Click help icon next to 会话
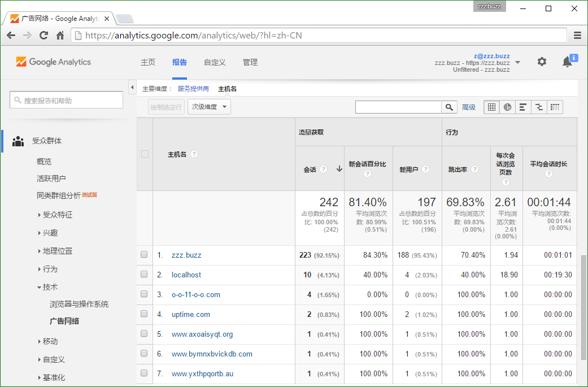This screenshot has width=588, height=387. pos(323,169)
